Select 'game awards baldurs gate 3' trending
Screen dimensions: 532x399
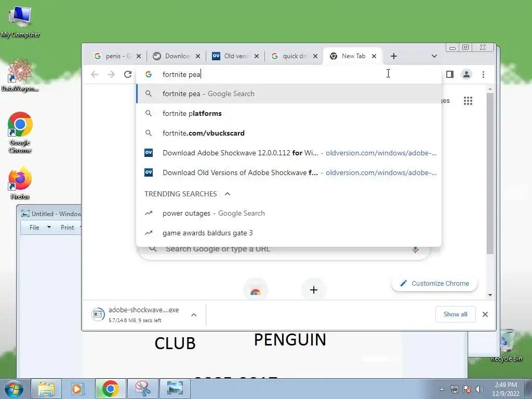[x=289, y=233]
